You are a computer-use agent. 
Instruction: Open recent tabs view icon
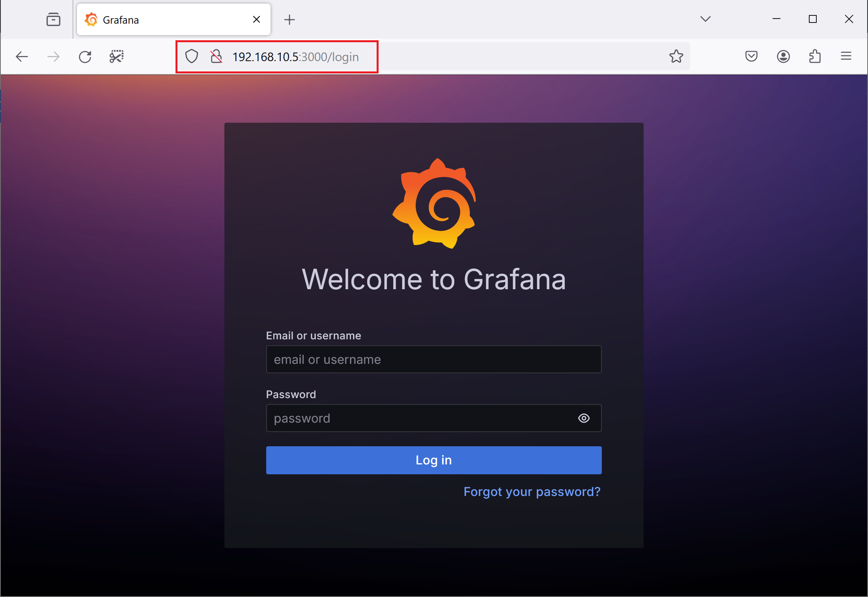pos(53,19)
